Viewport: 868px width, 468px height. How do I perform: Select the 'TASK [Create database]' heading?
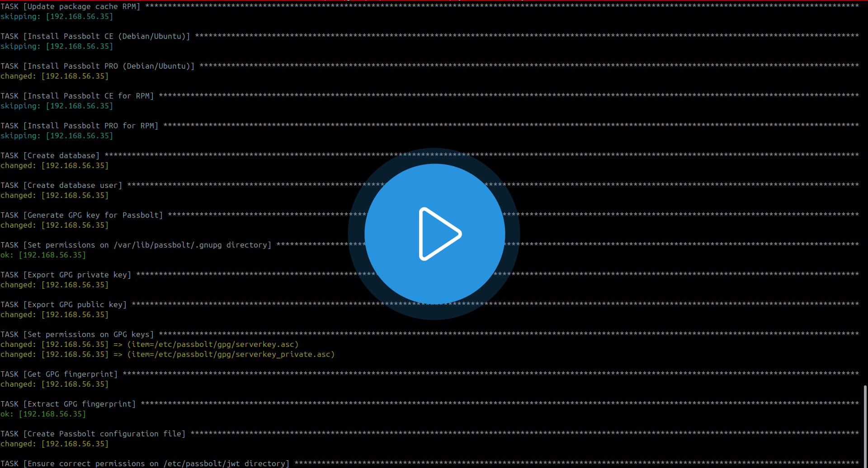pyautogui.click(x=50, y=155)
